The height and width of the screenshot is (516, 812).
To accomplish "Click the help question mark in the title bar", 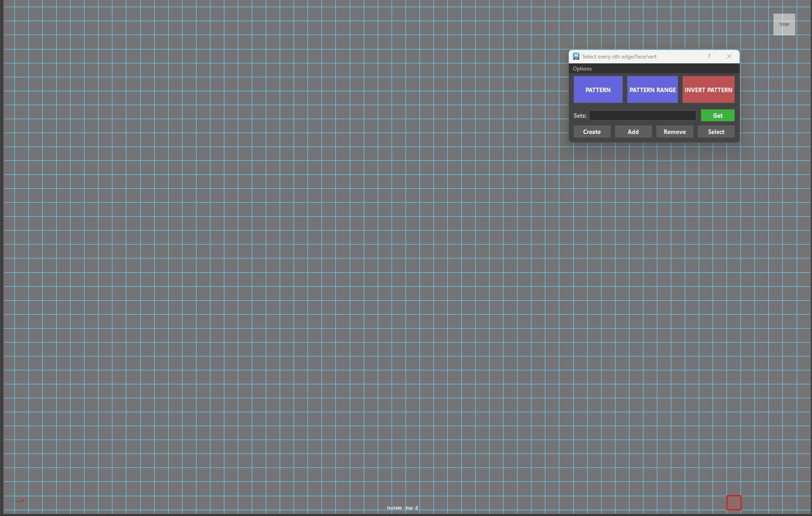I will pos(709,56).
